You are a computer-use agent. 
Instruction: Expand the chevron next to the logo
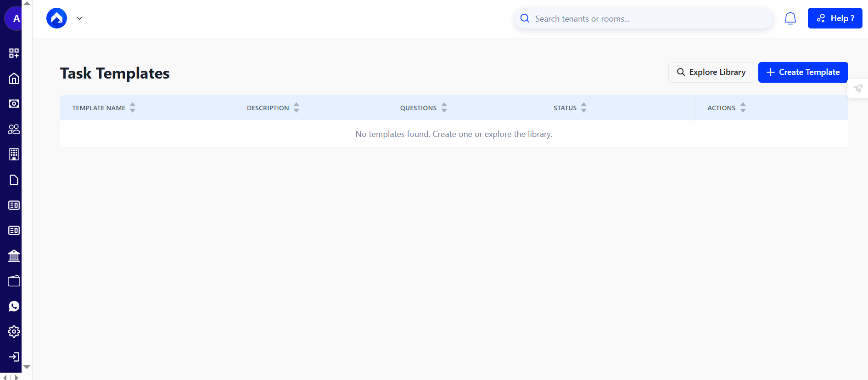tap(79, 18)
